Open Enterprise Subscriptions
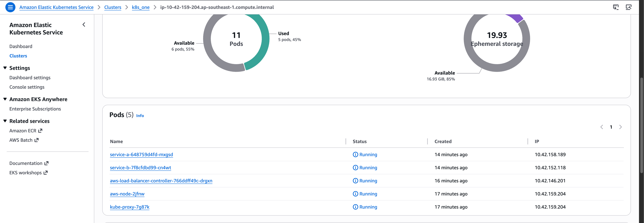The width and height of the screenshot is (644, 223). pos(35,109)
